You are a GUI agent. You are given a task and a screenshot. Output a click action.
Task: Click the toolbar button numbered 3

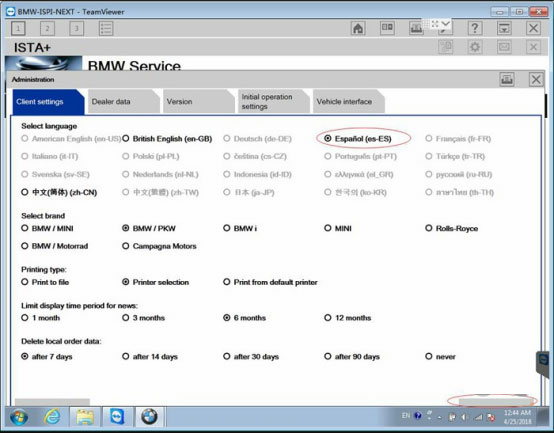pos(76,29)
